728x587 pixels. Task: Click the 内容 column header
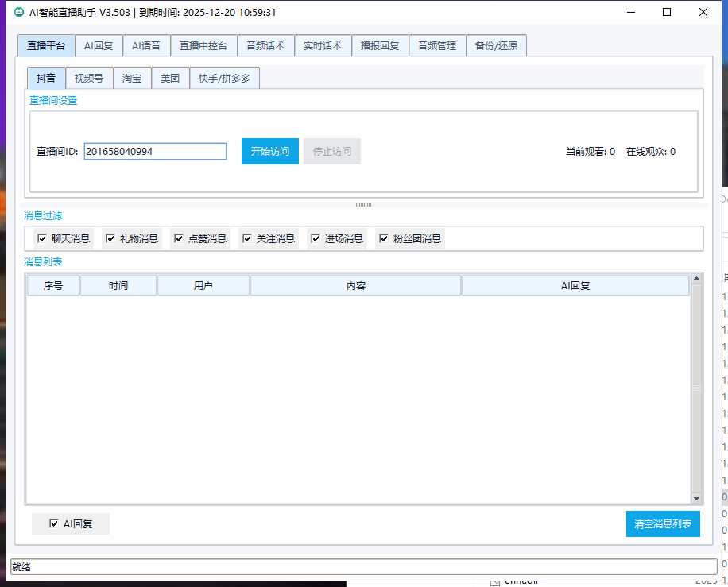point(355,286)
